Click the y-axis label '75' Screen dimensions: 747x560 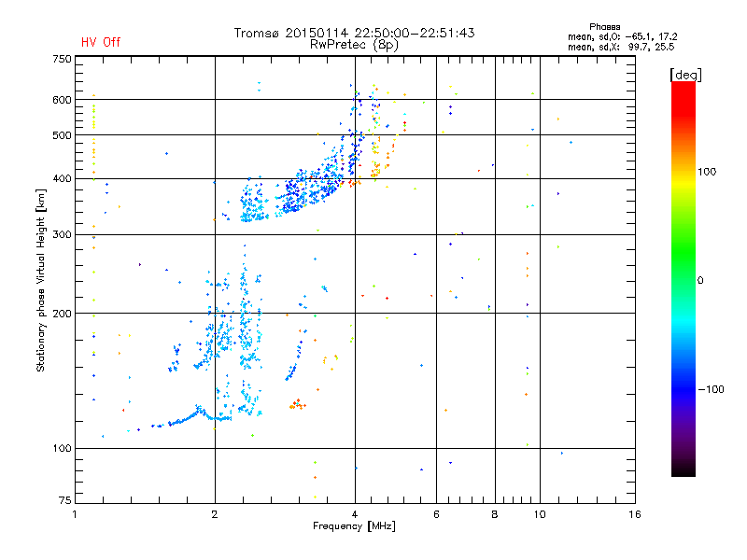click(65, 500)
